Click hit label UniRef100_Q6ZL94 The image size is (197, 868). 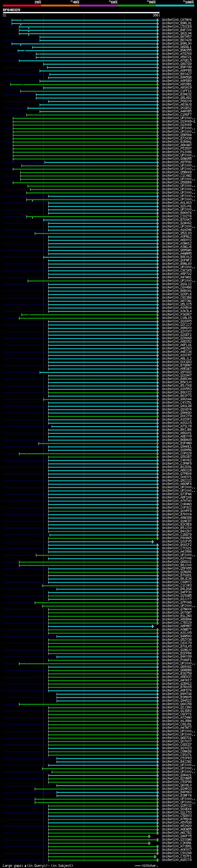click(x=177, y=33)
